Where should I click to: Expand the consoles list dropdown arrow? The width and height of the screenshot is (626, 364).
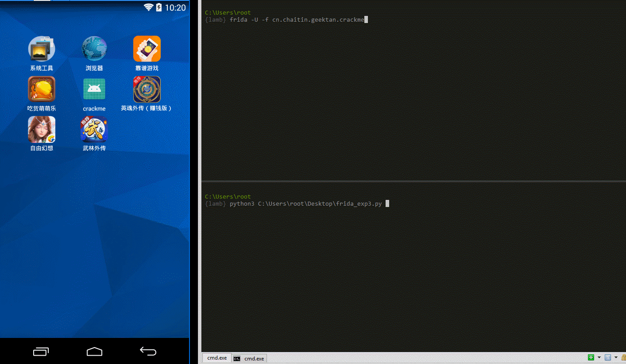(x=616, y=357)
